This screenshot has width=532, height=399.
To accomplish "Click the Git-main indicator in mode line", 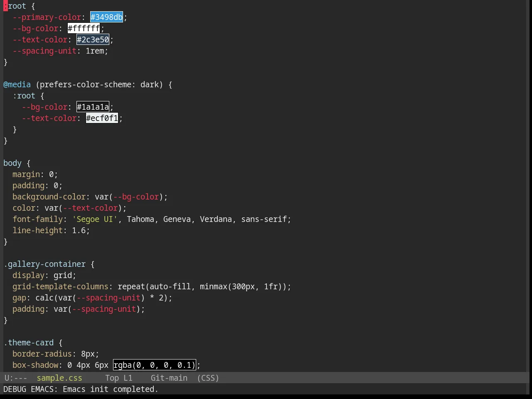I will click(x=169, y=378).
